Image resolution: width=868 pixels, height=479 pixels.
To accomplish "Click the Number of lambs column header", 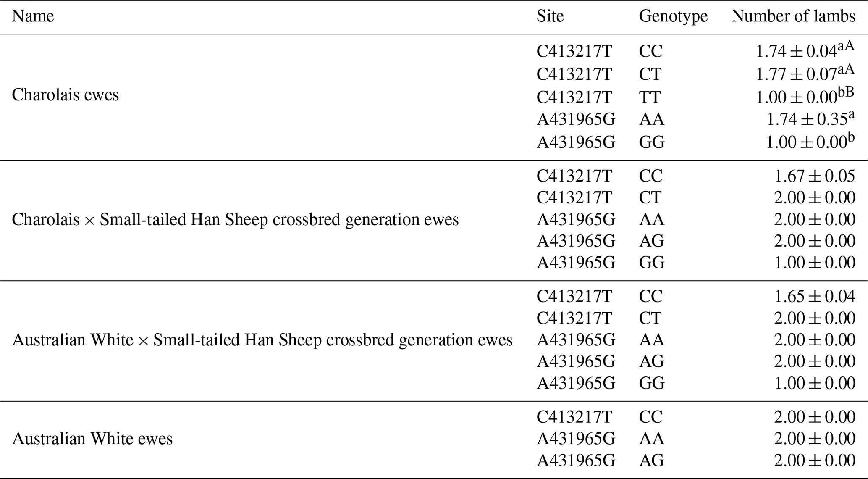I will tap(793, 16).
